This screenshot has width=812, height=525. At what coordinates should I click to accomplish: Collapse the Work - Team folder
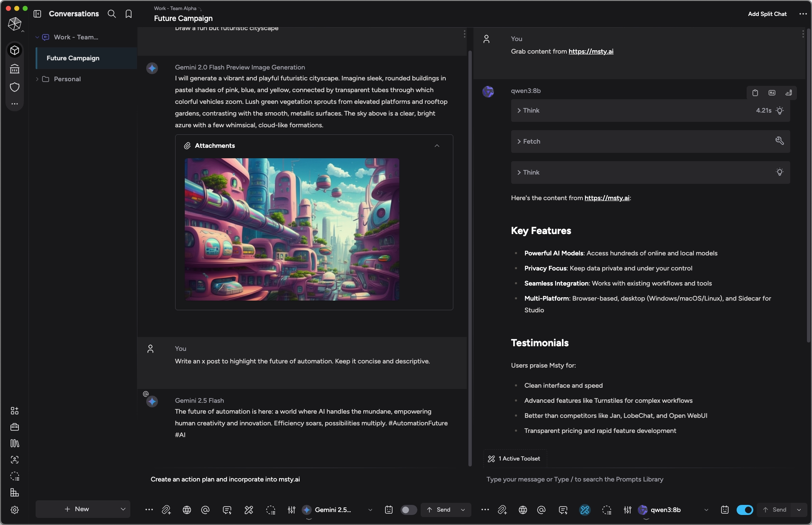click(x=37, y=37)
